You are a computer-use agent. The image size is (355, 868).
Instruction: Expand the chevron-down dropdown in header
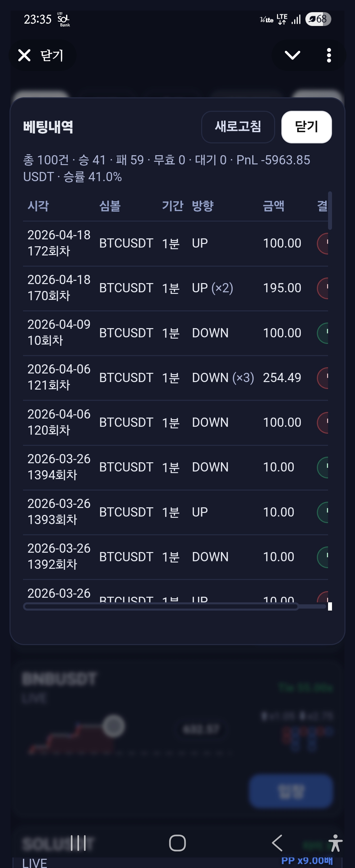[x=292, y=55]
